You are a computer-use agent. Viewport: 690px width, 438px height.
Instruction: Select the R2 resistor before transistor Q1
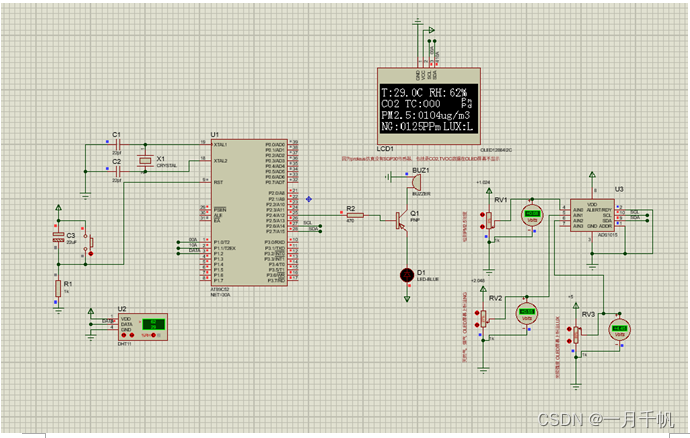354,215
